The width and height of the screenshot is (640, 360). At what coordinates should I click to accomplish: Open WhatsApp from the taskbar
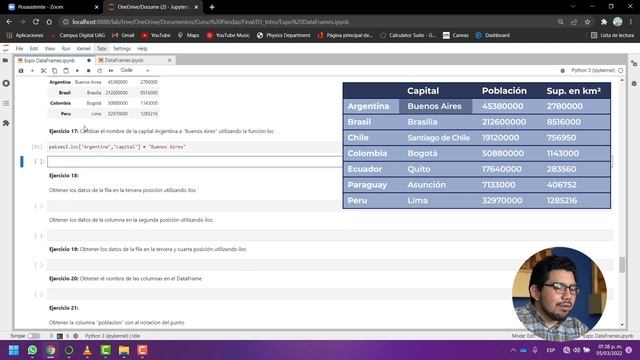32,350
